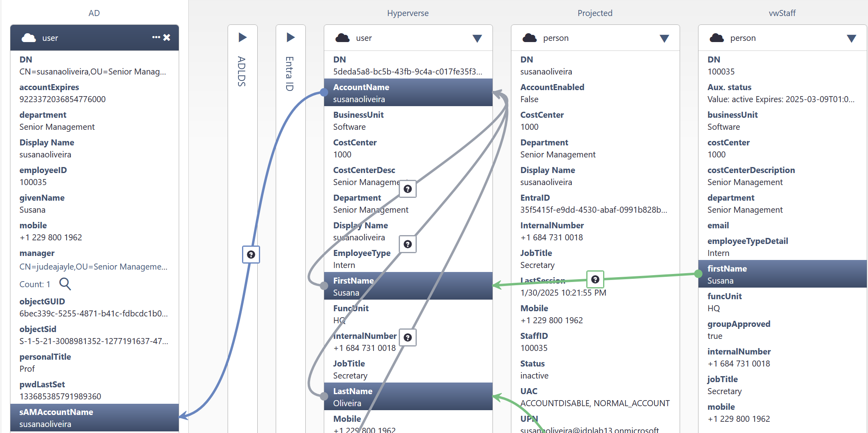Click the cloud icon on the vwStaff person card
Viewport: 868px width, 433px height.
pyautogui.click(x=717, y=37)
